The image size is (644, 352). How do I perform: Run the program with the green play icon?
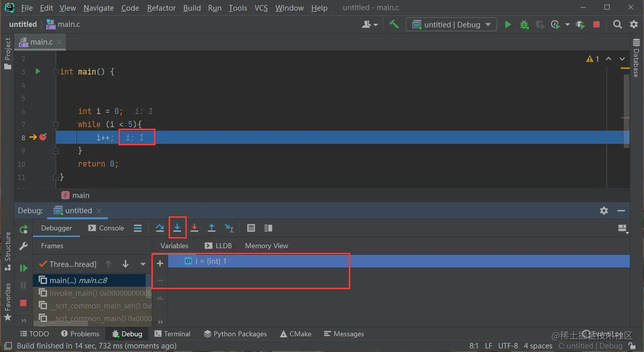pyautogui.click(x=508, y=24)
